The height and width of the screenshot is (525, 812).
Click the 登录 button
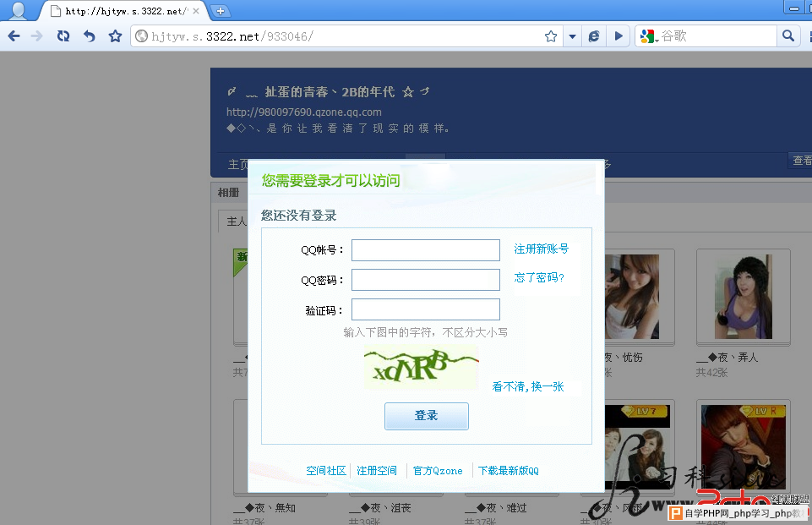426,416
